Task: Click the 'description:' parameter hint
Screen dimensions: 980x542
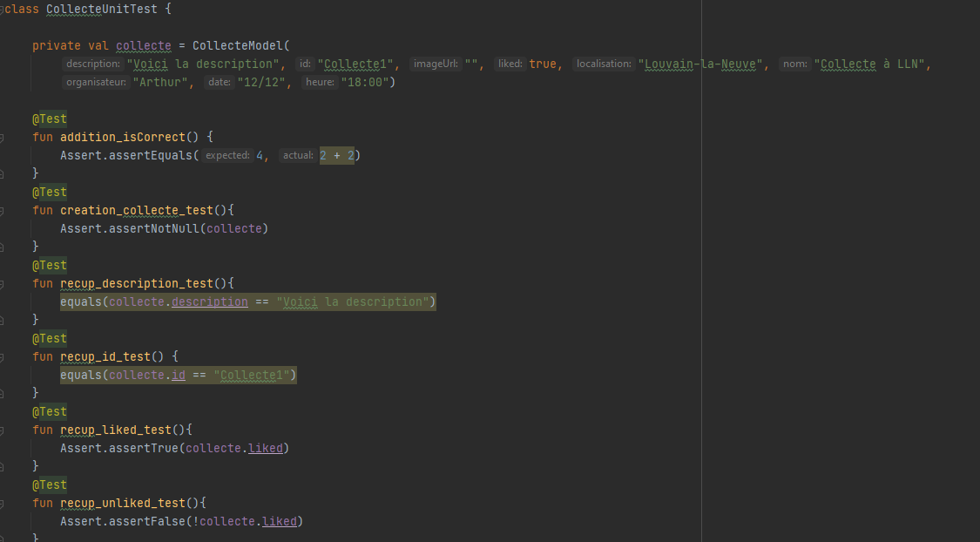Action: click(x=93, y=64)
